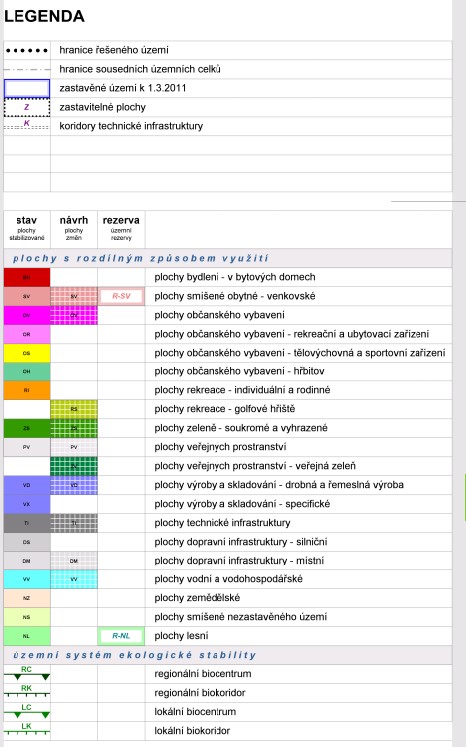The image size is (466, 747).
Task: Select the cyan VV vodní plochy swatch
Action: pyautogui.click(x=27, y=579)
